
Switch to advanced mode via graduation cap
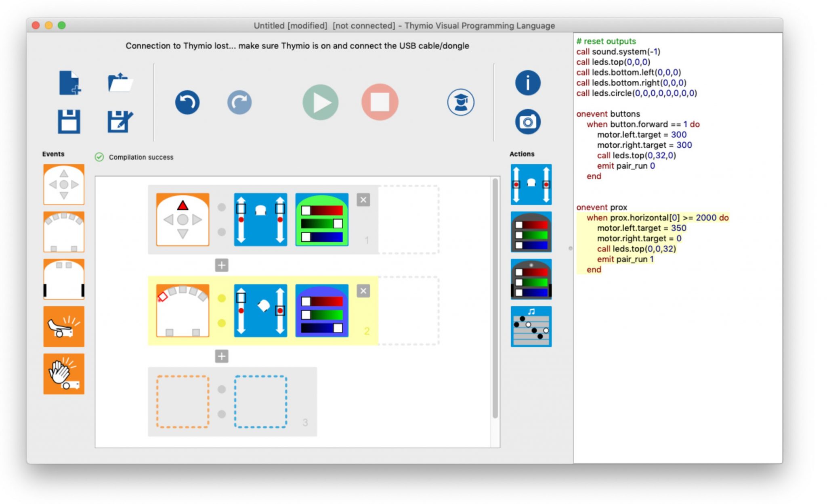point(460,102)
